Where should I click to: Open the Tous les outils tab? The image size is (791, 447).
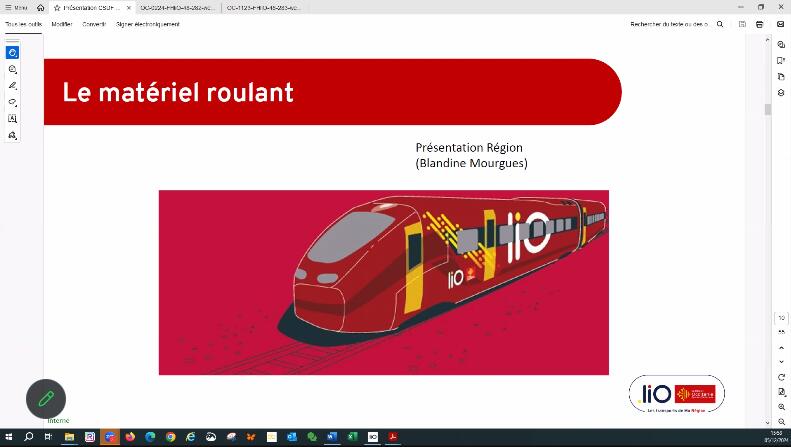[23, 24]
